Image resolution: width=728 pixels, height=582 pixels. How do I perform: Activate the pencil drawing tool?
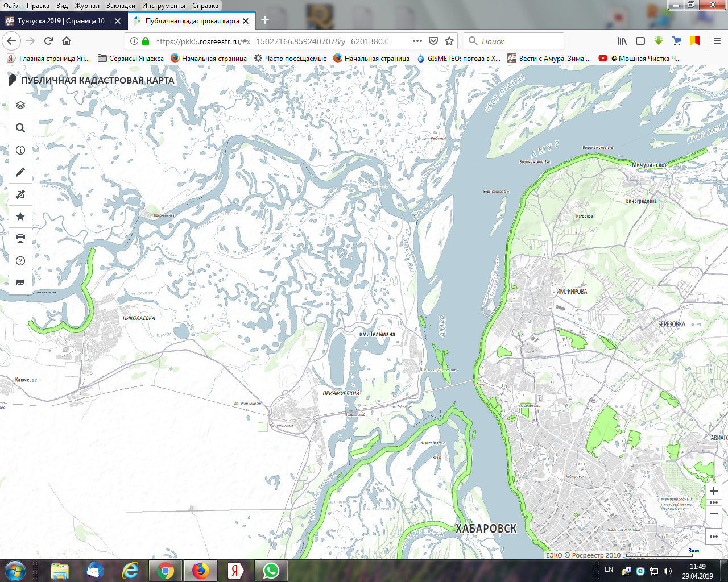click(20, 172)
